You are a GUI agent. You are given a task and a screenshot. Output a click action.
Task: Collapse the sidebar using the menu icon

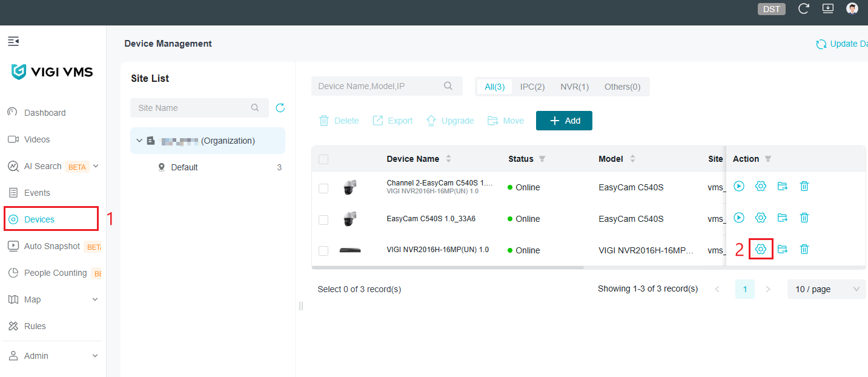(13, 41)
